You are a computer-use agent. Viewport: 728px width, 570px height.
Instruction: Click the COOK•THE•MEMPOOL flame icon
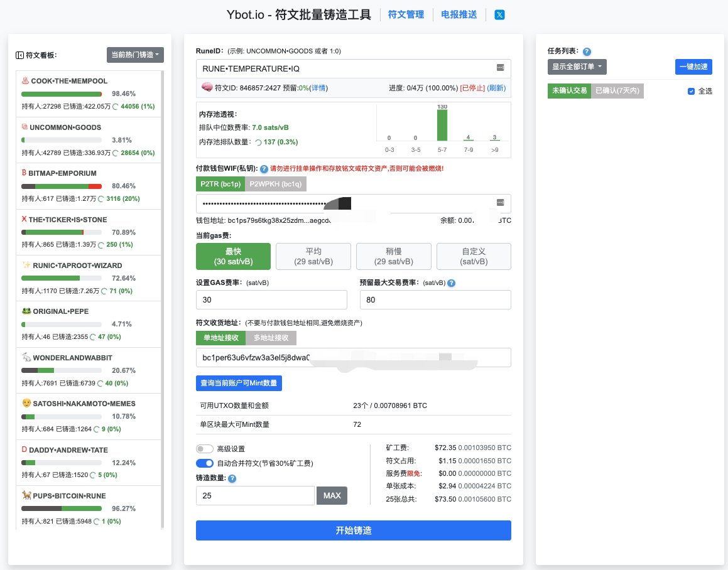(x=25, y=80)
